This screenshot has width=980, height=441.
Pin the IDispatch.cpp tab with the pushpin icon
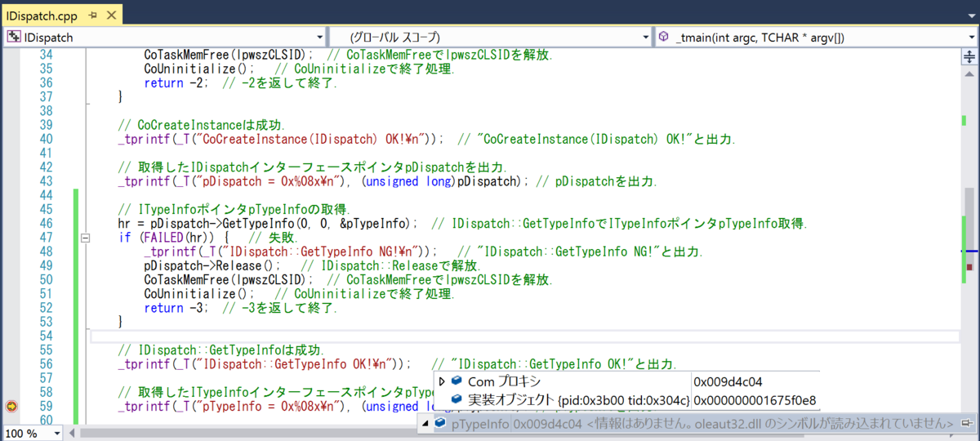(92, 16)
